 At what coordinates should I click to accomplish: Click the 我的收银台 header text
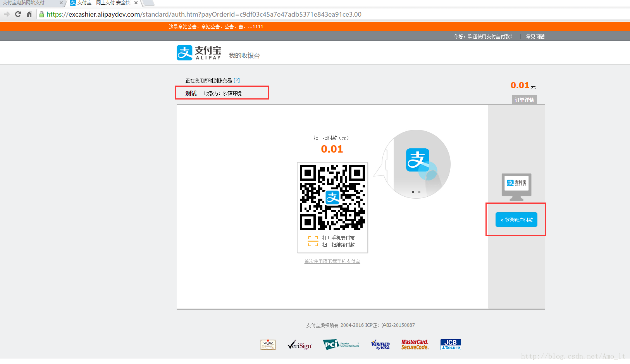pyautogui.click(x=244, y=55)
